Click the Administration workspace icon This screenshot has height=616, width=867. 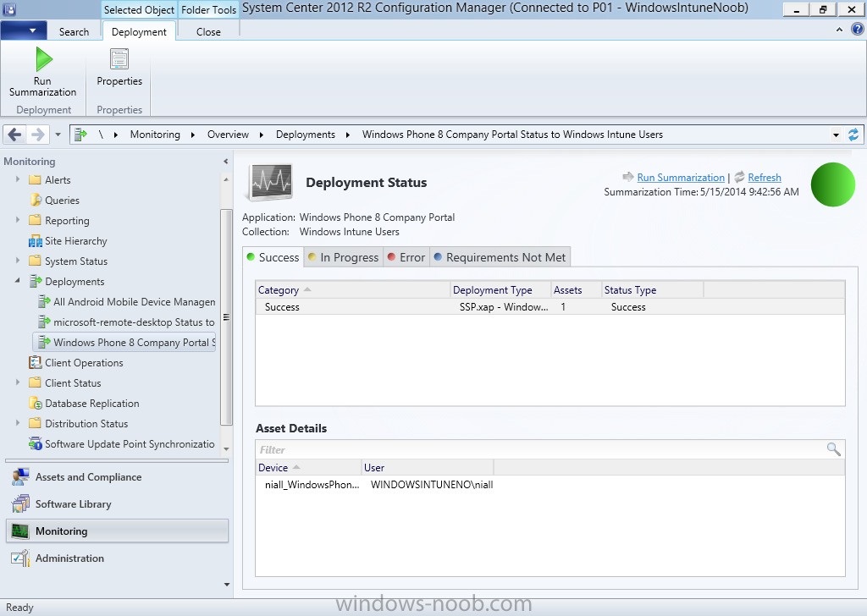[x=20, y=558]
